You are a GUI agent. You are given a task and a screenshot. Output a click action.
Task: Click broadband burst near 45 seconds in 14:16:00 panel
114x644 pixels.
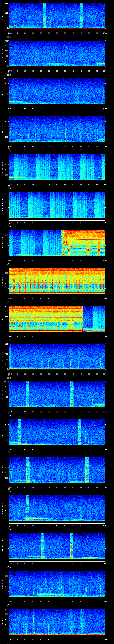81,15
